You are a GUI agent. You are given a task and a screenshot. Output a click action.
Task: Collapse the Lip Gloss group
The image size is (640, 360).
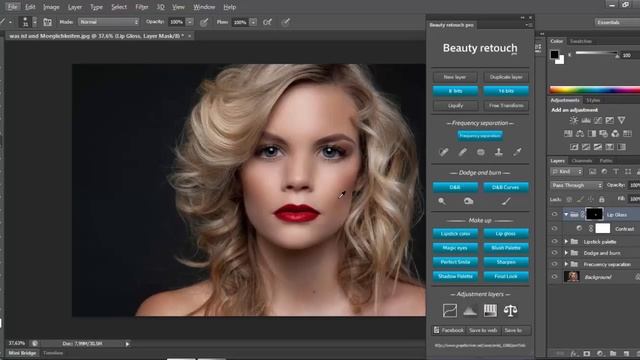click(566, 214)
